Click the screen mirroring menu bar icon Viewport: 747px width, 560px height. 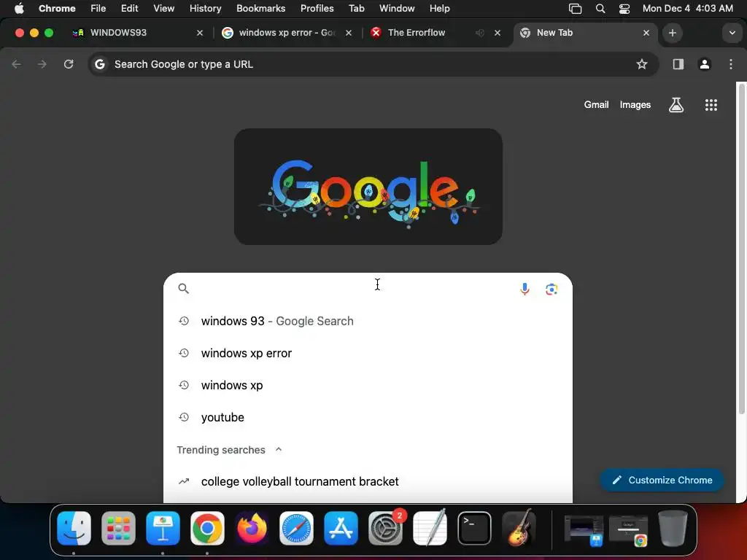[x=575, y=8]
